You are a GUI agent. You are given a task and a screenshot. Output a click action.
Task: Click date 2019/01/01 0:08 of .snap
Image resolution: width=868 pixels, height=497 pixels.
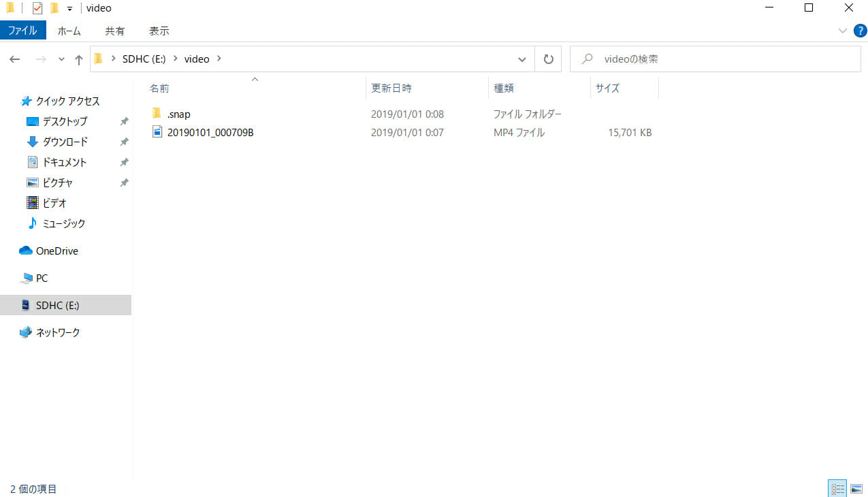(x=407, y=114)
